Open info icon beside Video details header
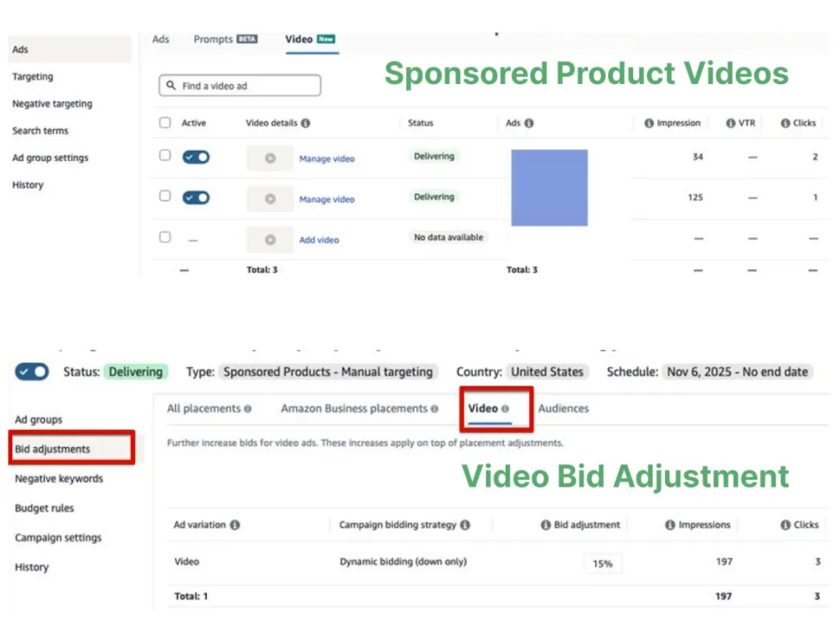 point(306,123)
